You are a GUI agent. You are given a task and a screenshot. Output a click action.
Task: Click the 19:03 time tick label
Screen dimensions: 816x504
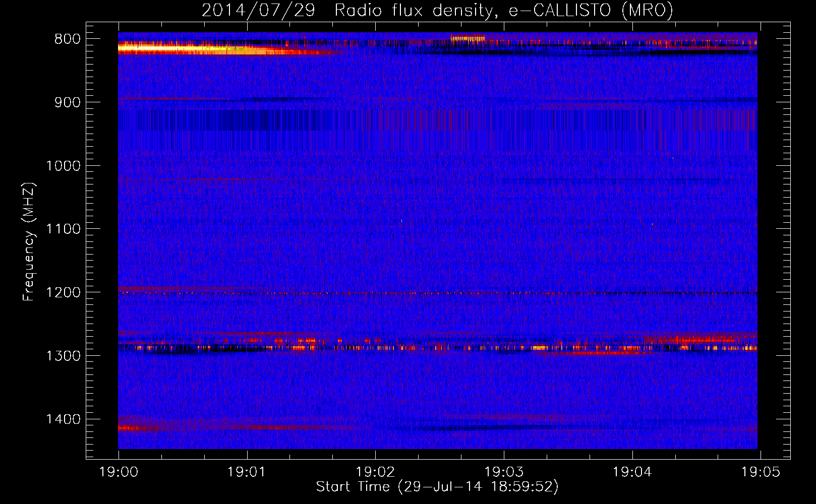(x=504, y=472)
